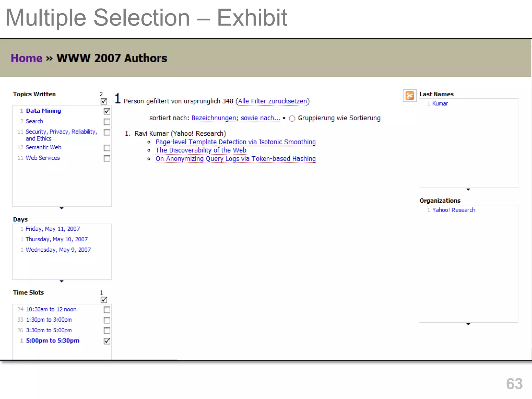Image resolution: width=532 pixels, height=399 pixels.
Task: Select the Search topic facet
Action: 34,121
